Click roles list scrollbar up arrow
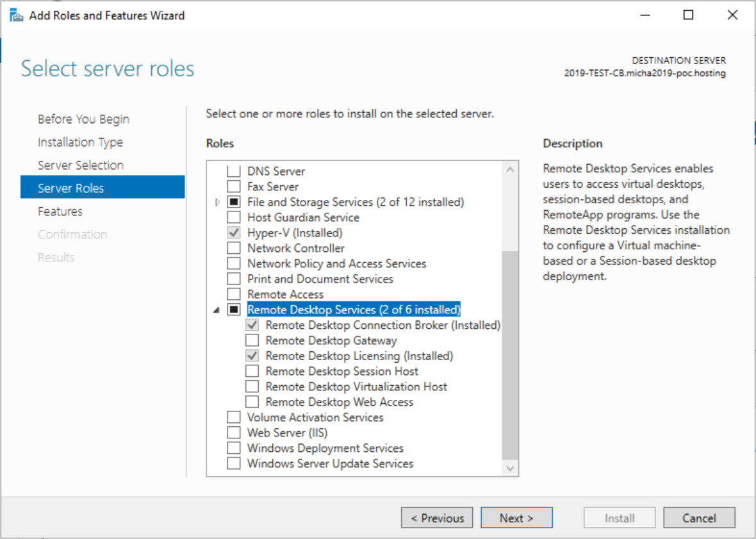 point(510,170)
